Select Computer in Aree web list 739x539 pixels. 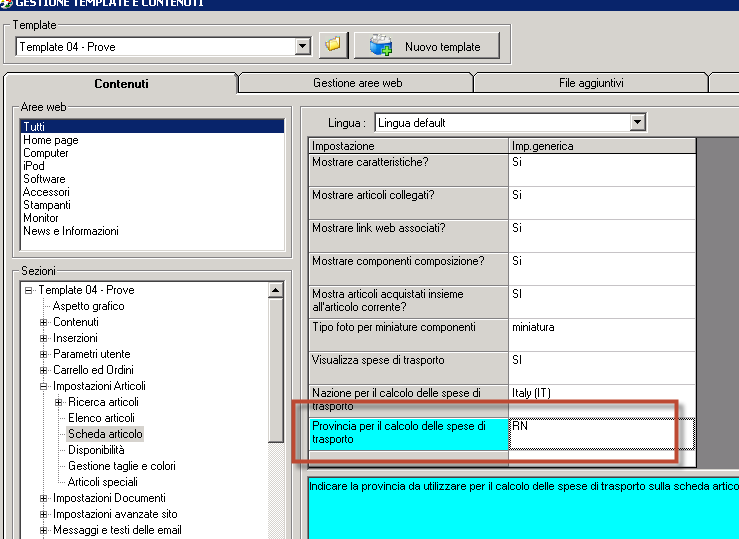152,153
